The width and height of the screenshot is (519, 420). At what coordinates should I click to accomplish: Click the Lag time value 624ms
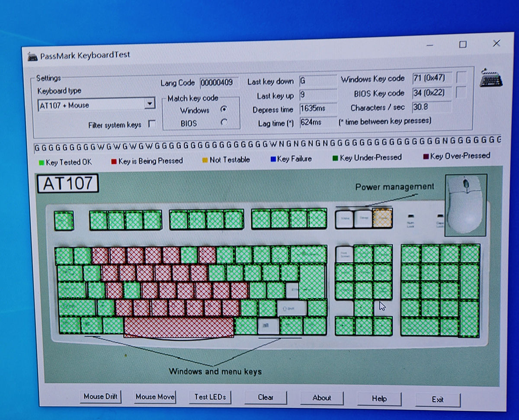(x=318, y=122)
